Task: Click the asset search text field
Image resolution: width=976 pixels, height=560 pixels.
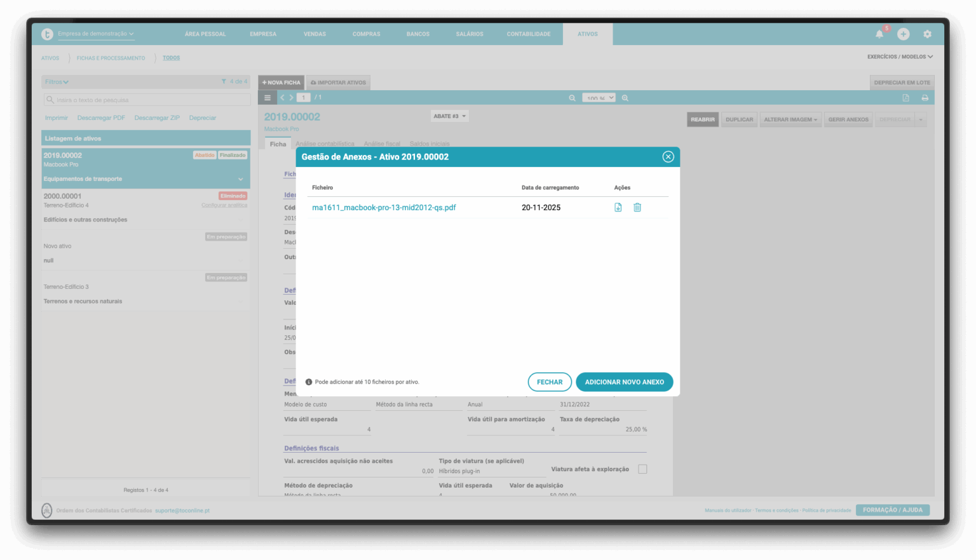Action: click(146, 100)
